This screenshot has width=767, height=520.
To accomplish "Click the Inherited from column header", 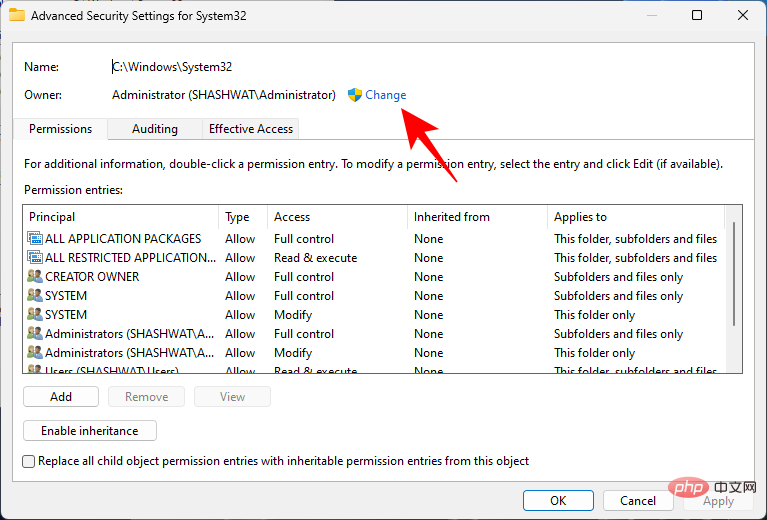I will [476, 217].
